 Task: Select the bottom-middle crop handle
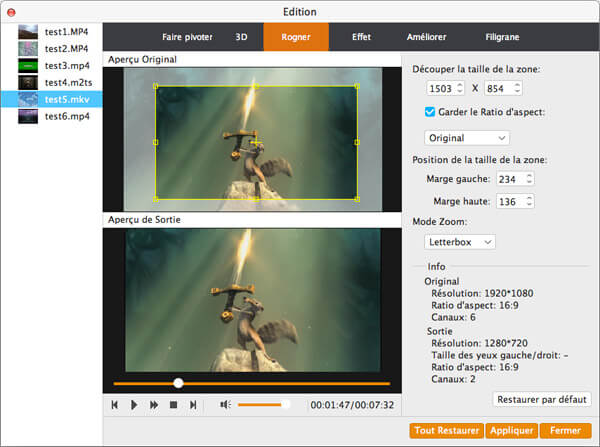click(x=256, y=199)
